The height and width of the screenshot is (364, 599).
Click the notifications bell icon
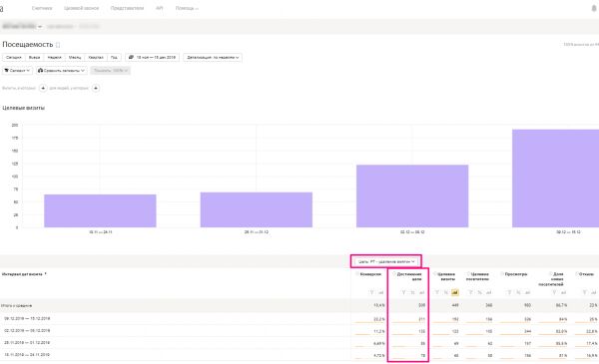594,8
